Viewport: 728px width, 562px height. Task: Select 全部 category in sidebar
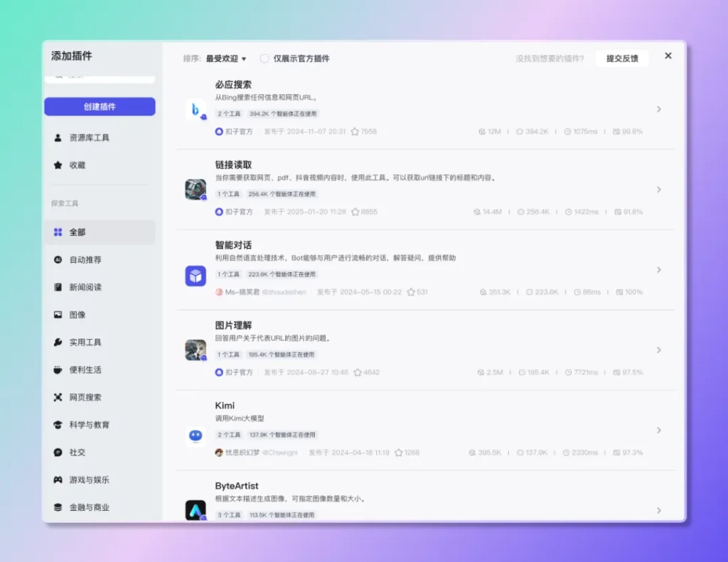pyautogui.click(x=99, y=232)
